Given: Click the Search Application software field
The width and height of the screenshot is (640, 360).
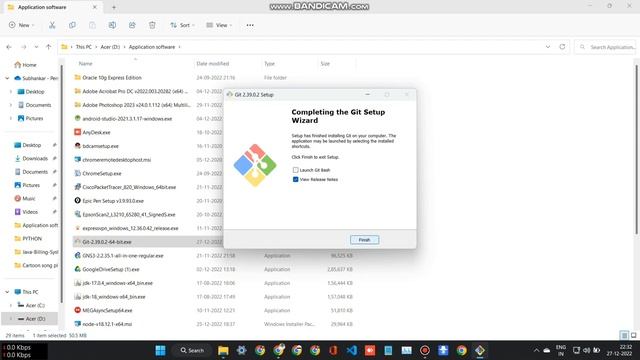Looking at the screenshot, I should 605,47.
